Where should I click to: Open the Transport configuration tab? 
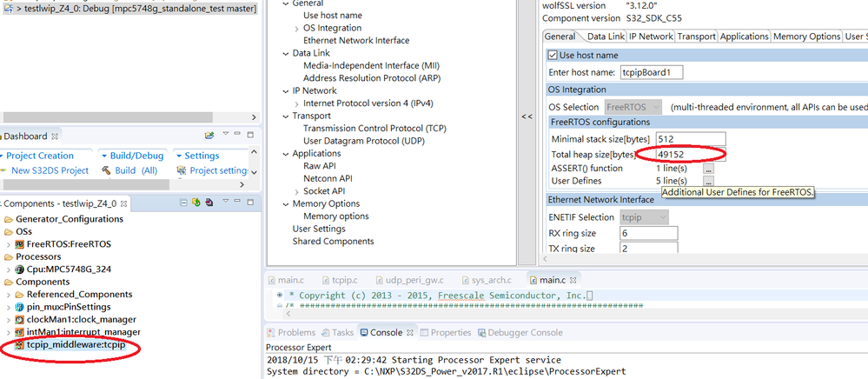(696, 36)
